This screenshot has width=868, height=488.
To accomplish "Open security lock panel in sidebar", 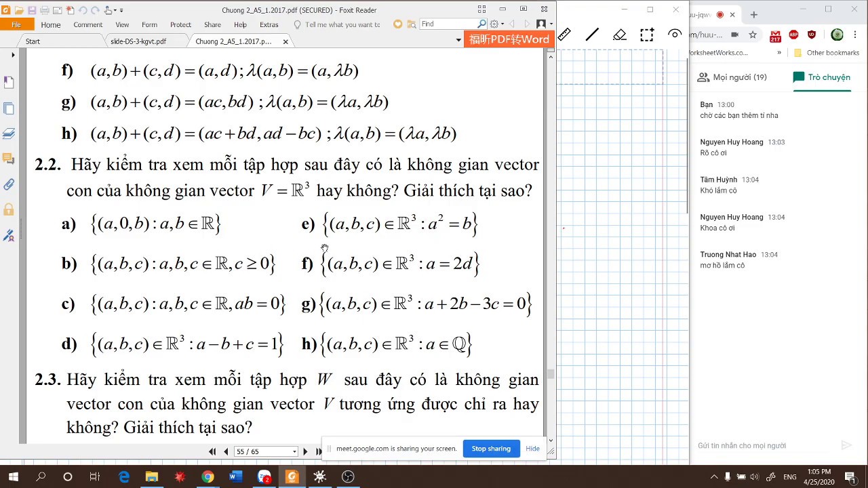I will [x=9, y=209].
